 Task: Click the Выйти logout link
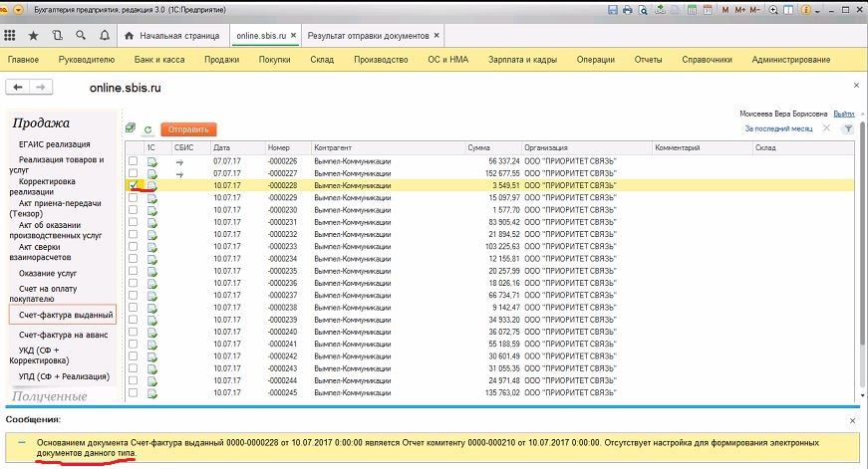click(x=844, y=114)
